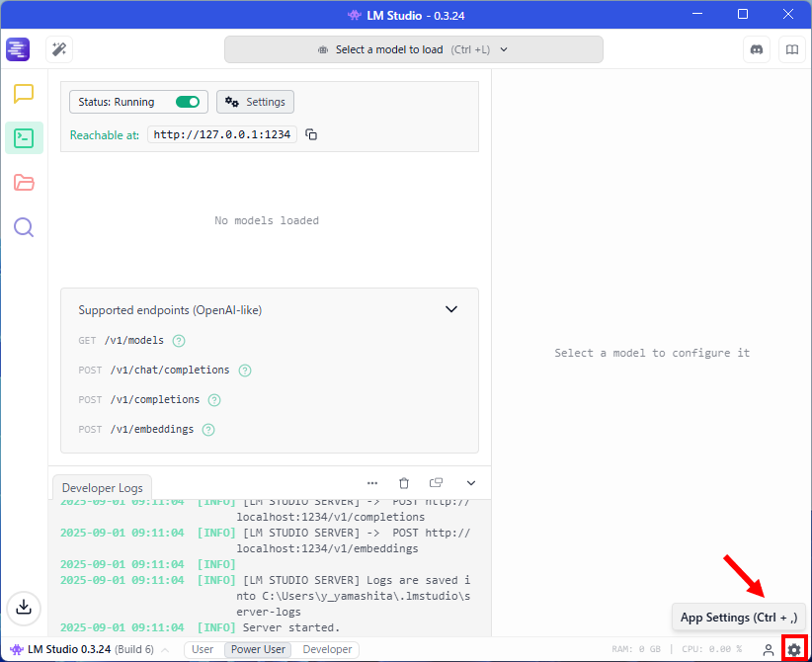Click the server URL http://127.0.0.1:1234 field

(222, 134)
